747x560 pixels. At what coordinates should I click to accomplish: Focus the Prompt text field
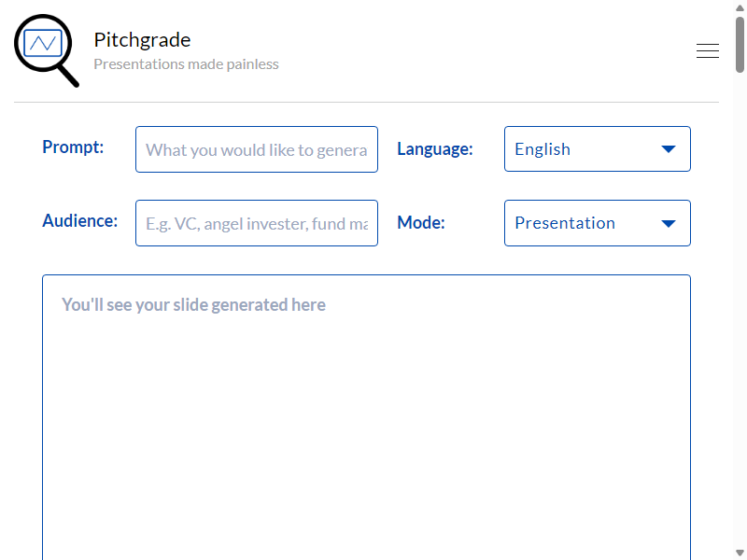257,149
